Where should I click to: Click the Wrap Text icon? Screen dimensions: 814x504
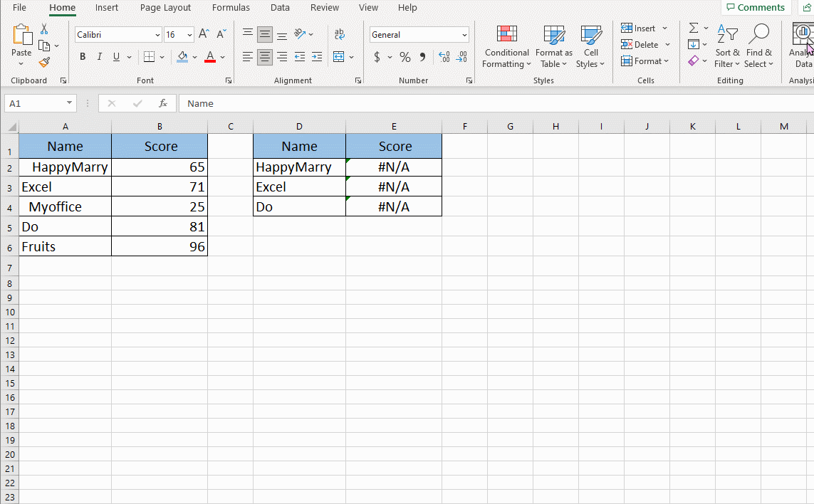(339, 33)
